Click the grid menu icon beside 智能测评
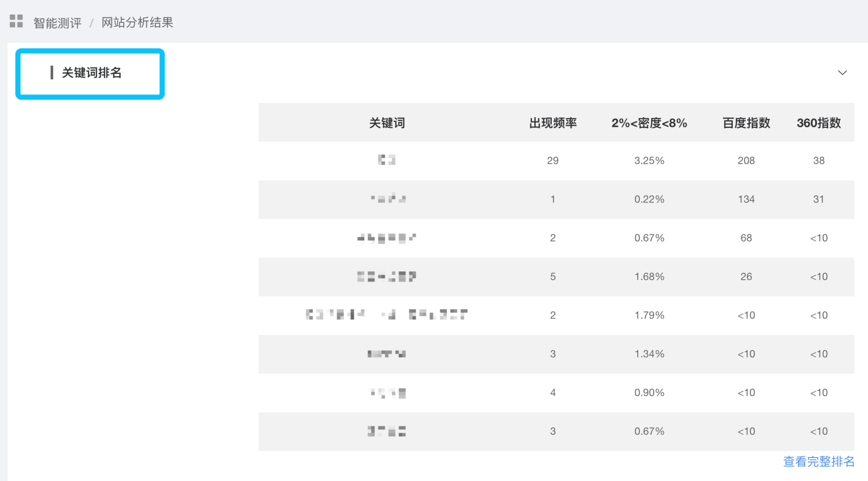Viewport: 868px width, 481px height. coord(16,21)
